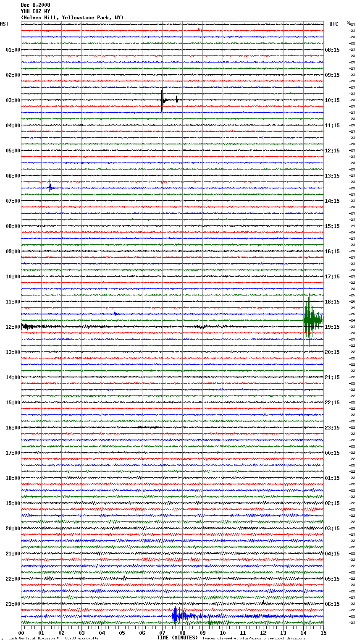Viewport: 357px width, 644px height.
Task: Click the '18:00' MST time label
Action: [13, 478]
